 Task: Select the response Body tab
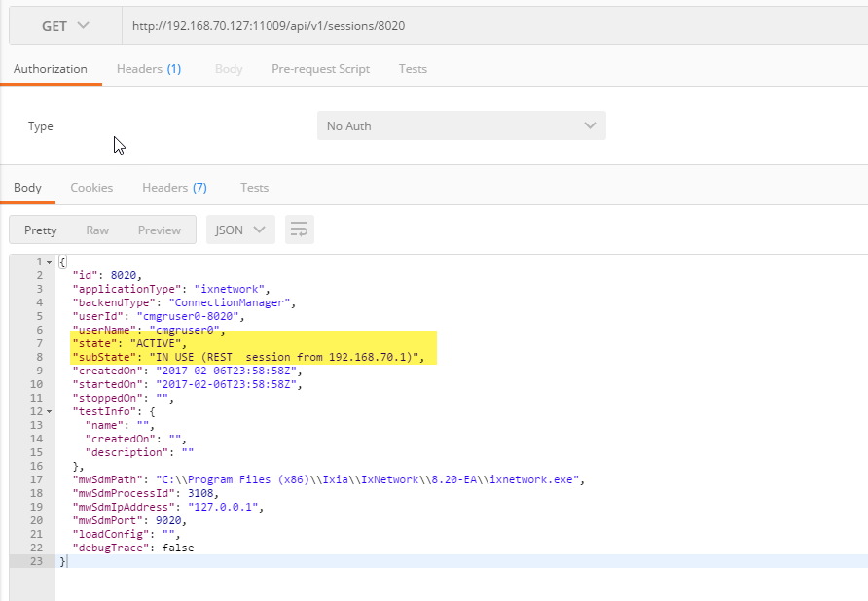click(27, 188)
